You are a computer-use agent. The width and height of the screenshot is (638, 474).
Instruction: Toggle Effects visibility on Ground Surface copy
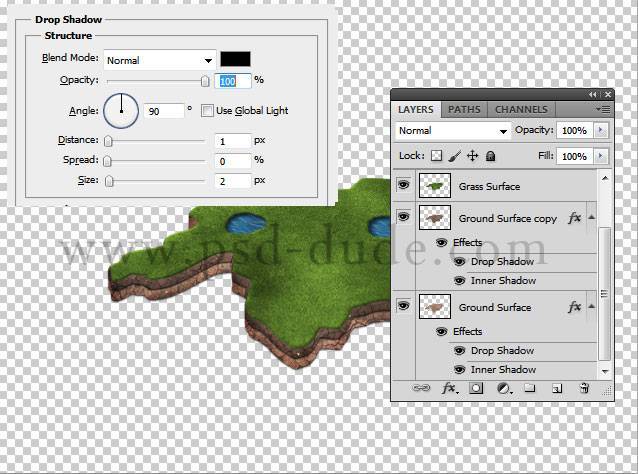[441, 242]
